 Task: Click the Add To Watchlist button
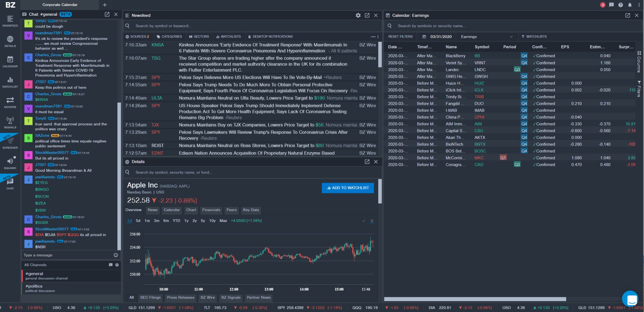(347, 188)
